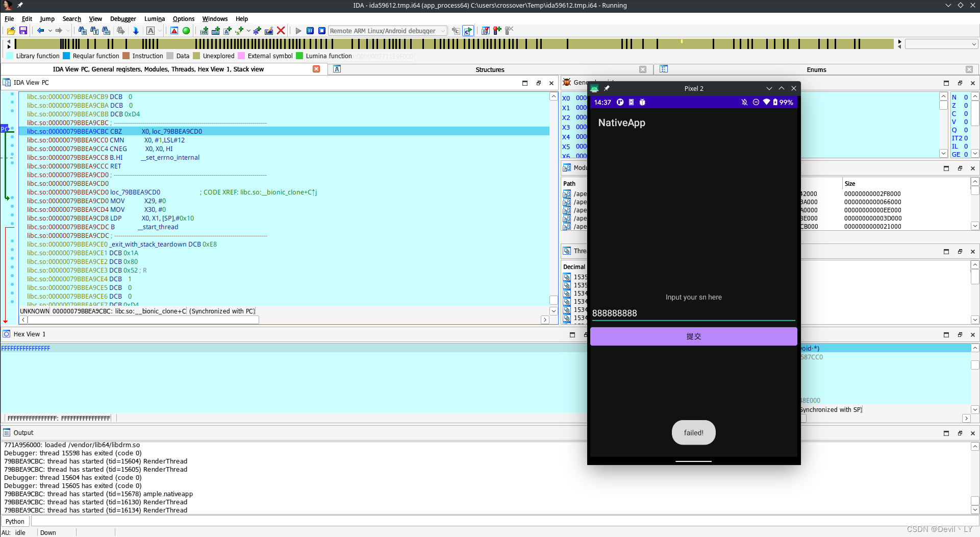
Task: Open the Lumina menu
Action: (154, 18)
